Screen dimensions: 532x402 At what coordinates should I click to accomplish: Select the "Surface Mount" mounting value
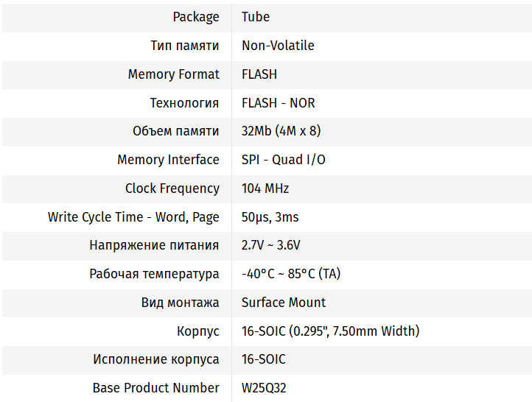(284, 303)
